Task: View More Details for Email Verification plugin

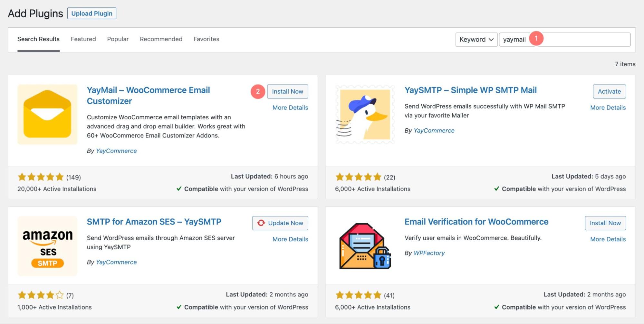Action: tap(608, 239)
